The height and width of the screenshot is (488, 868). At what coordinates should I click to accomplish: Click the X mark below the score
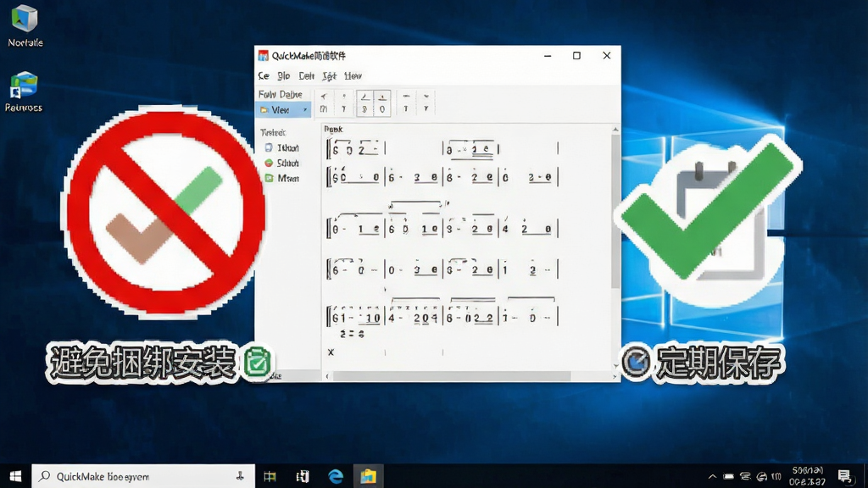pyautogui.click(x=331, y=352)
